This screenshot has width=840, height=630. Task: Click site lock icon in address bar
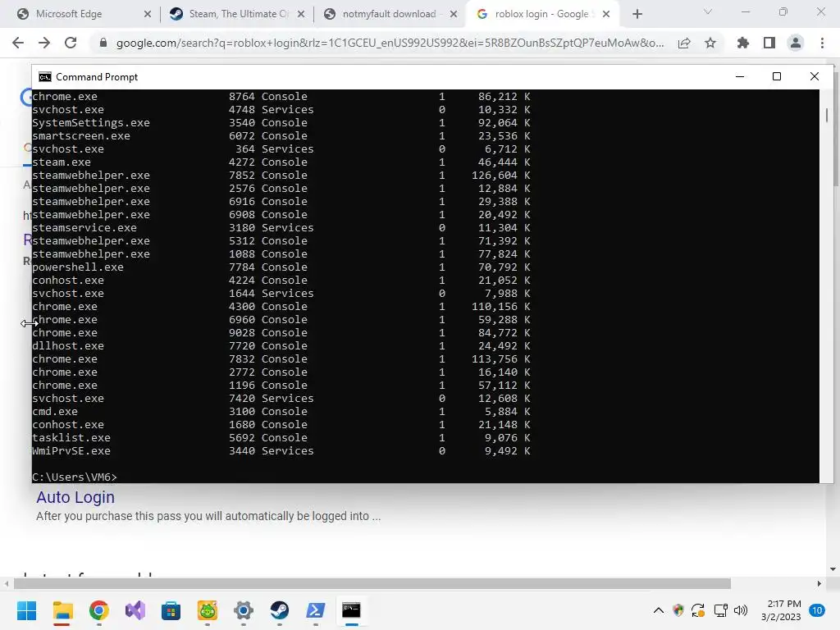pyautogui.click(x=103, y=43)
